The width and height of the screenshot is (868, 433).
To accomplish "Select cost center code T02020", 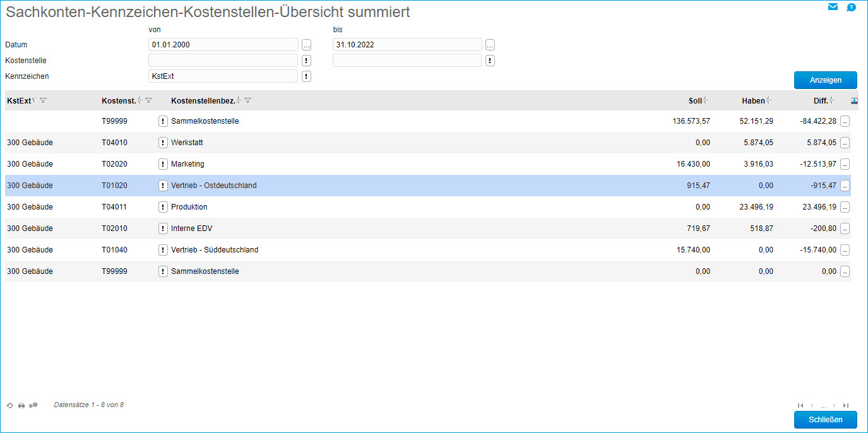I will pos(114,164).
